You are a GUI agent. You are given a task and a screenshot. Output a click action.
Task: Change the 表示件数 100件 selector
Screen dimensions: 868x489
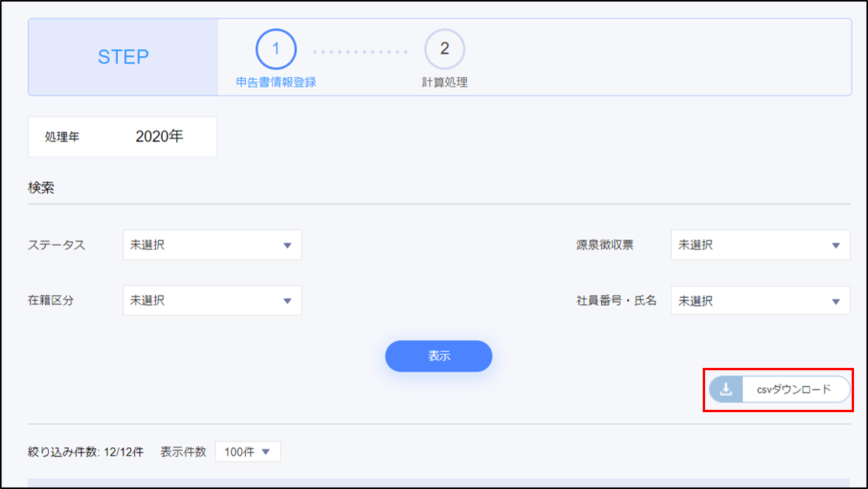coord(248,452)
